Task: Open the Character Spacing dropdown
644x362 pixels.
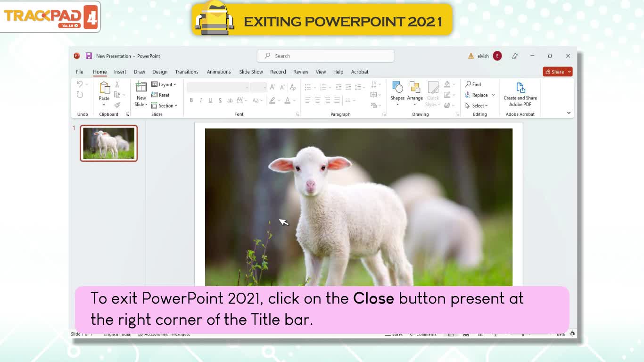Action: click(x=242, y=100)
